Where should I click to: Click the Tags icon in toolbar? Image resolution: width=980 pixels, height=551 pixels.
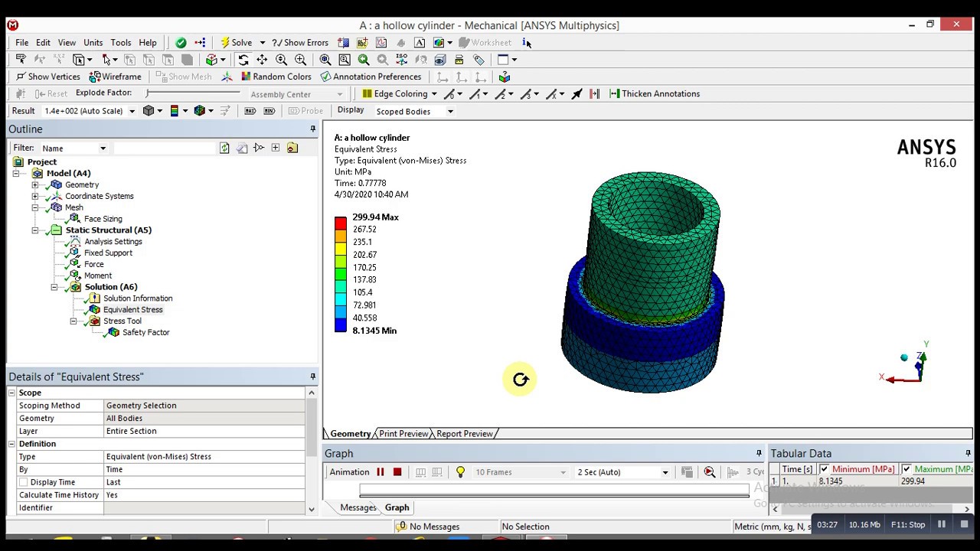click(479, 60)
